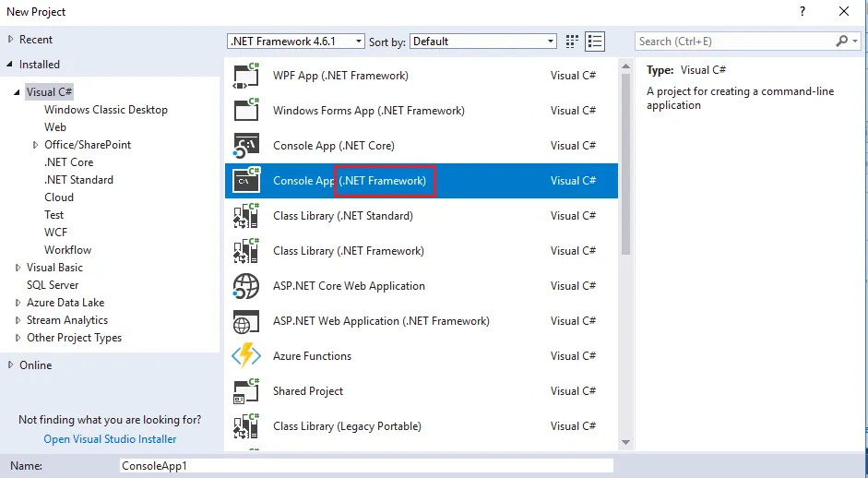Image resolution: width=868 pixels, height=478 pixels.
Task: Open the .NET Framework 4.6.1 version dropdown
Action: tap(296, 41)
